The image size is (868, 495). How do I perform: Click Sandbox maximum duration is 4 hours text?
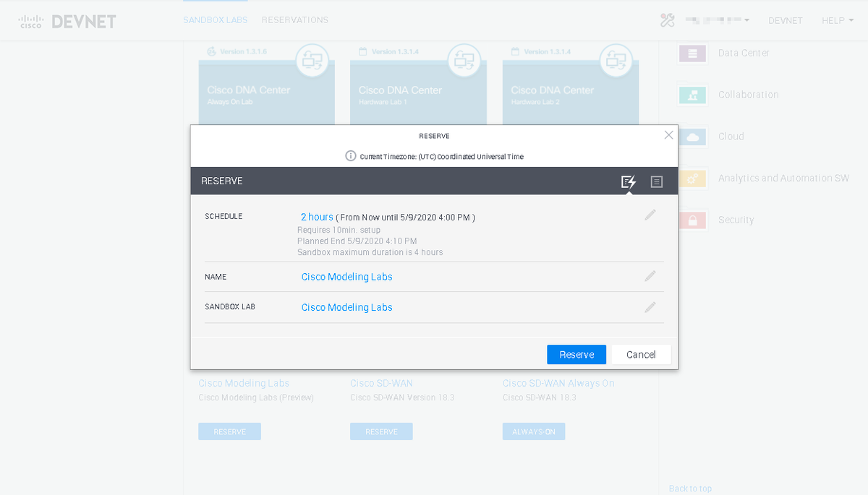pos(370,252)
